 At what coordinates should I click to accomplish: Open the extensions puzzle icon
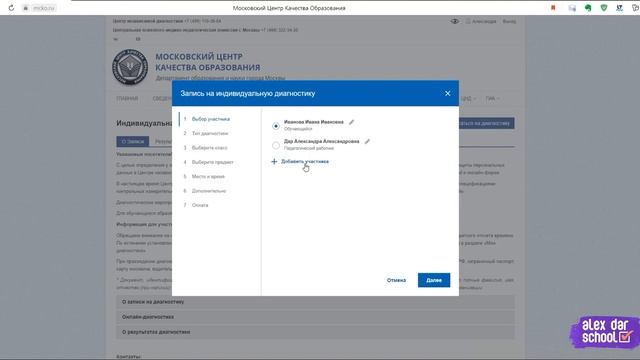(636, 8)
